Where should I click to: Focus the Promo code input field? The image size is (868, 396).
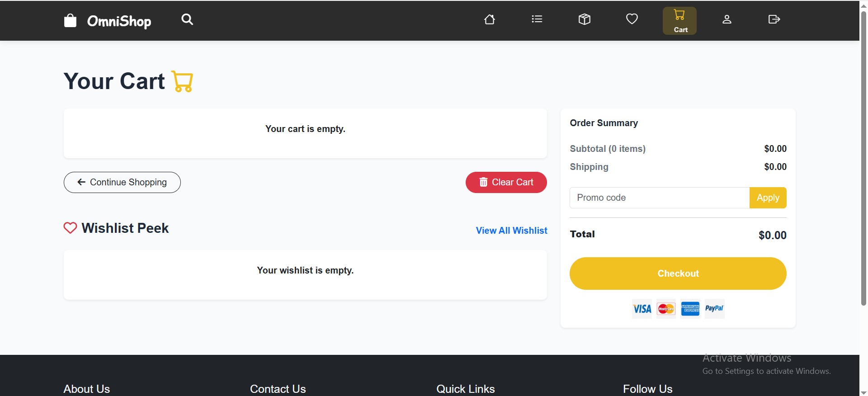(659, 198)
